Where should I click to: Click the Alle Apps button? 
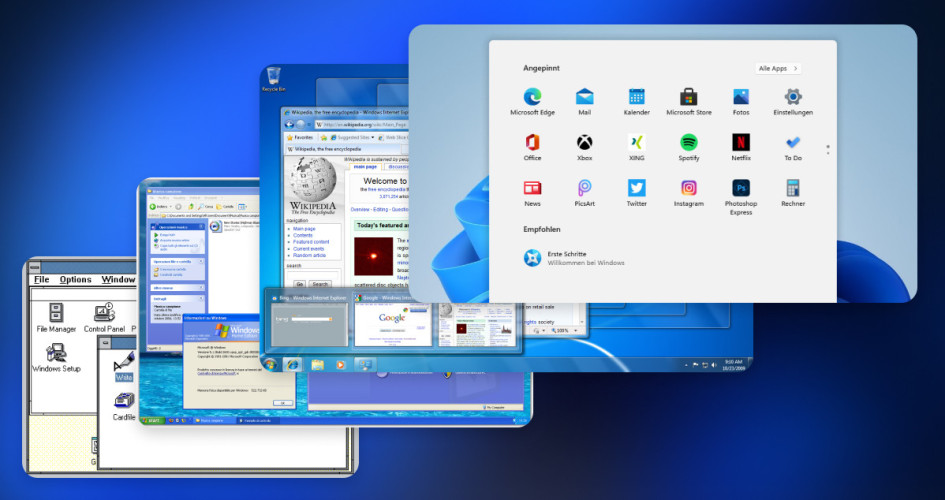778,69
